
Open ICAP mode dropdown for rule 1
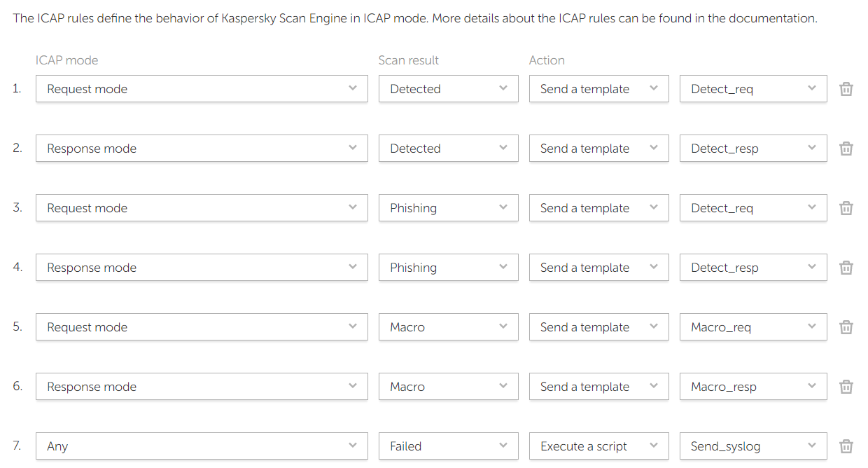(x=202, y=89)
